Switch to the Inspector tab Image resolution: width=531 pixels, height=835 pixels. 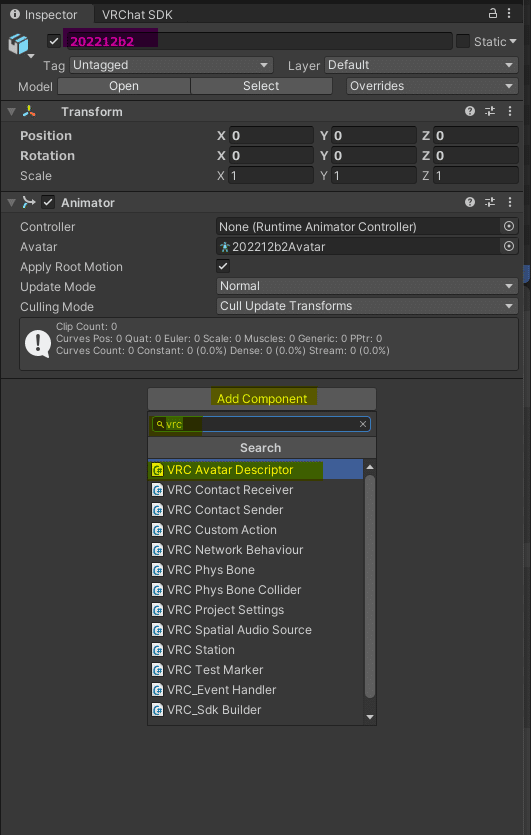pyautogui.click(x=45, y=14)
